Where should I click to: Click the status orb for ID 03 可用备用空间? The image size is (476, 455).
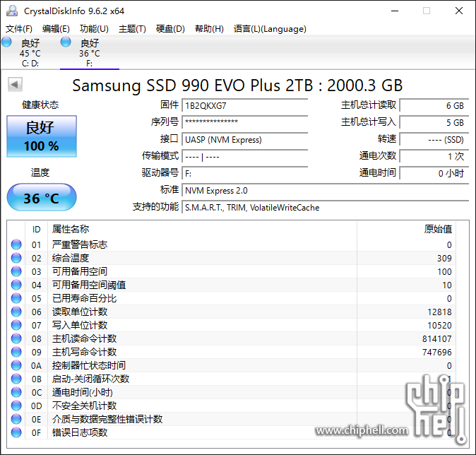coord(16,271)
